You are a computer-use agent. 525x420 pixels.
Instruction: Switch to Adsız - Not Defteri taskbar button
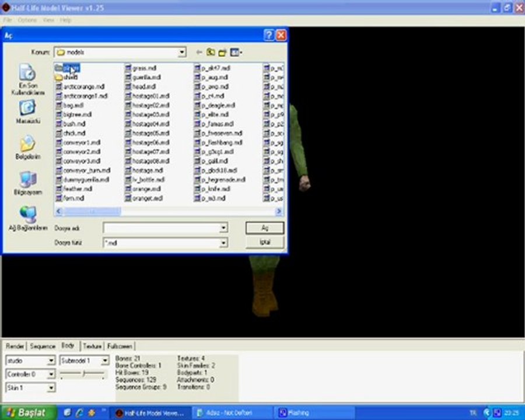tap(233, 414)
